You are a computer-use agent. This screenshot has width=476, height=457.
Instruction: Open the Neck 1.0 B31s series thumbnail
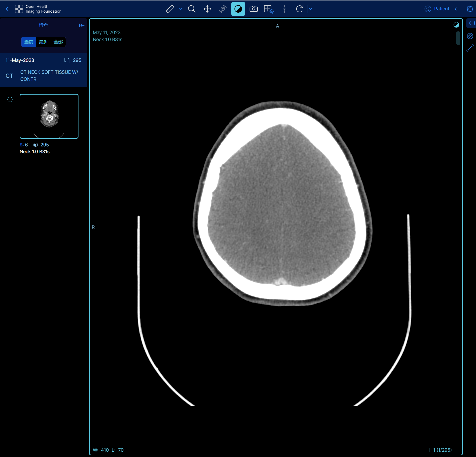click(49, 116)
